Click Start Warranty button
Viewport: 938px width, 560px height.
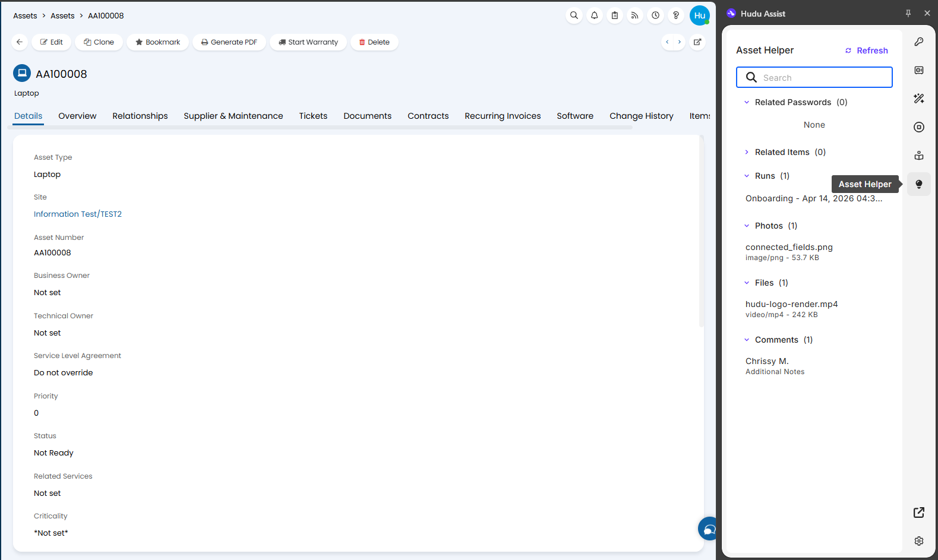(x=308, y=42)
